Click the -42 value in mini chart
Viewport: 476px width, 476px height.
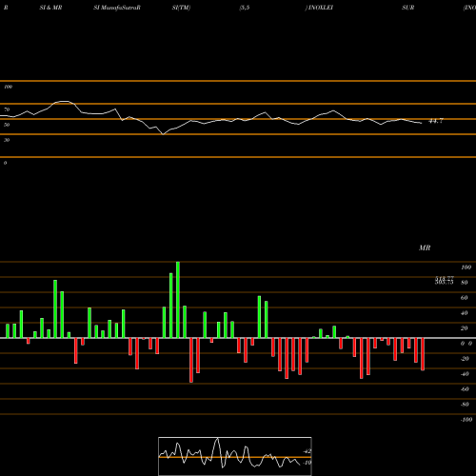coord(307,451)
